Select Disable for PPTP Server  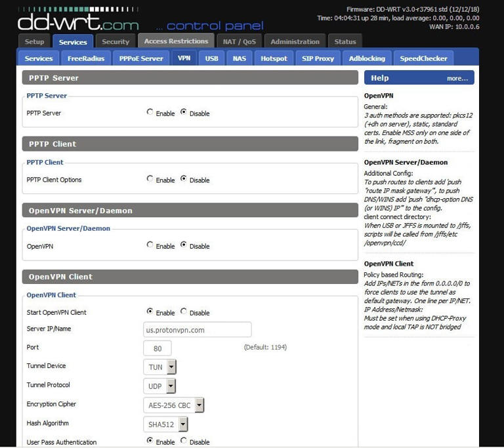click(184, 112)
